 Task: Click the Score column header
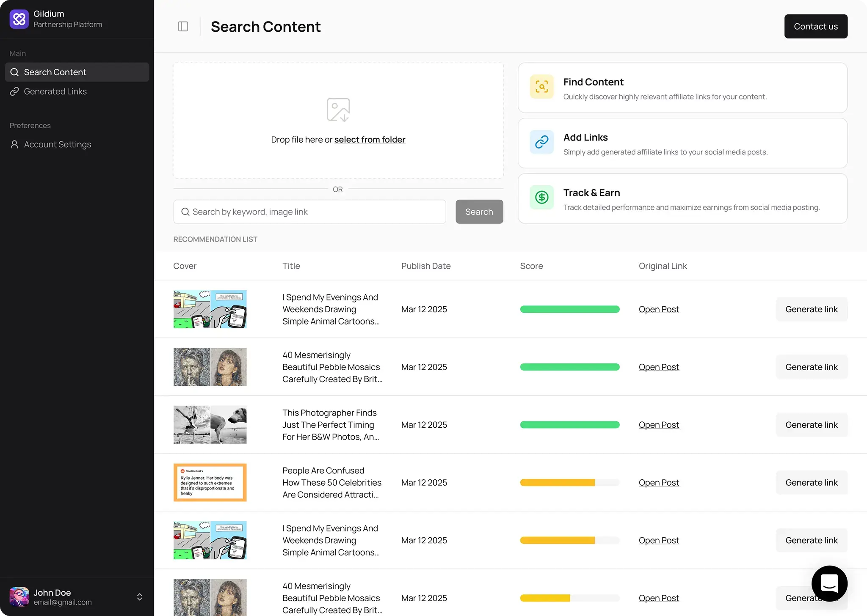click(531, 266)
